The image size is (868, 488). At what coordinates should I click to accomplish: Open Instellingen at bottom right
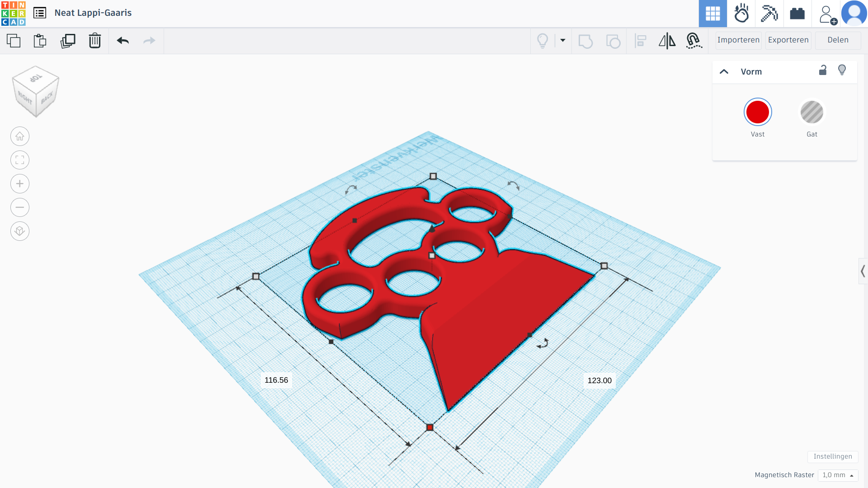point(833,457)
